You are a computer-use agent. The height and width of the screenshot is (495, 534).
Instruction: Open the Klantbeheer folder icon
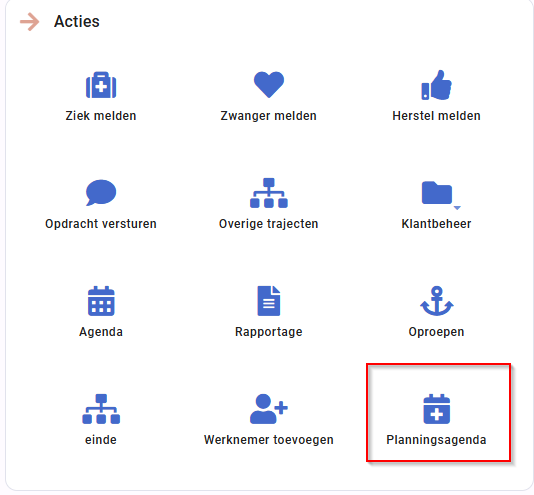click(437, 192)
